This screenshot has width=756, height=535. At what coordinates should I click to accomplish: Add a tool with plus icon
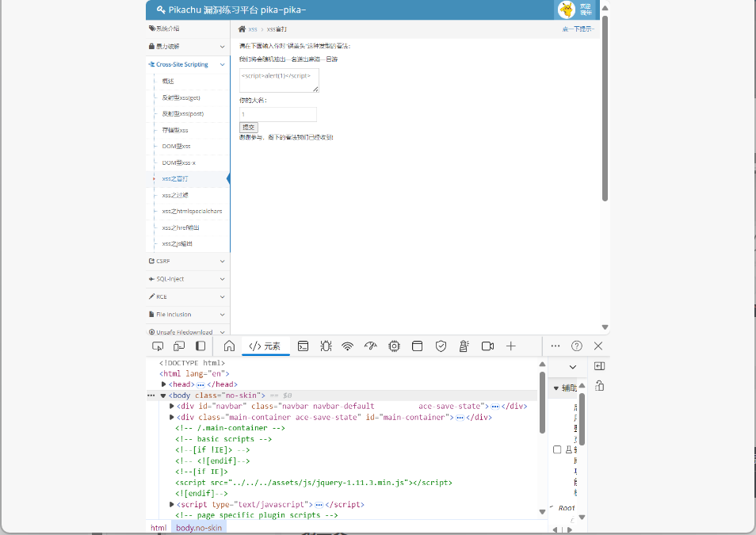pos(511,346)
